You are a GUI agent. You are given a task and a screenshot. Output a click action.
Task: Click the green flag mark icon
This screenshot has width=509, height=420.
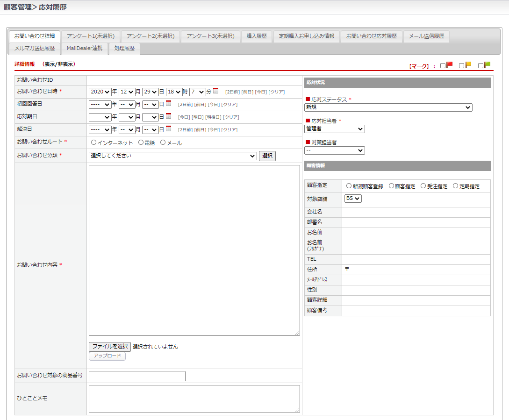point(487,65)
